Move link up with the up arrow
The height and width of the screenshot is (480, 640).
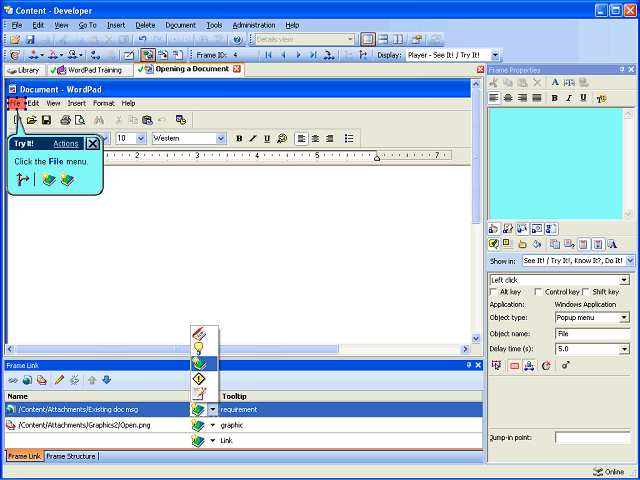(x=92, y=380)
